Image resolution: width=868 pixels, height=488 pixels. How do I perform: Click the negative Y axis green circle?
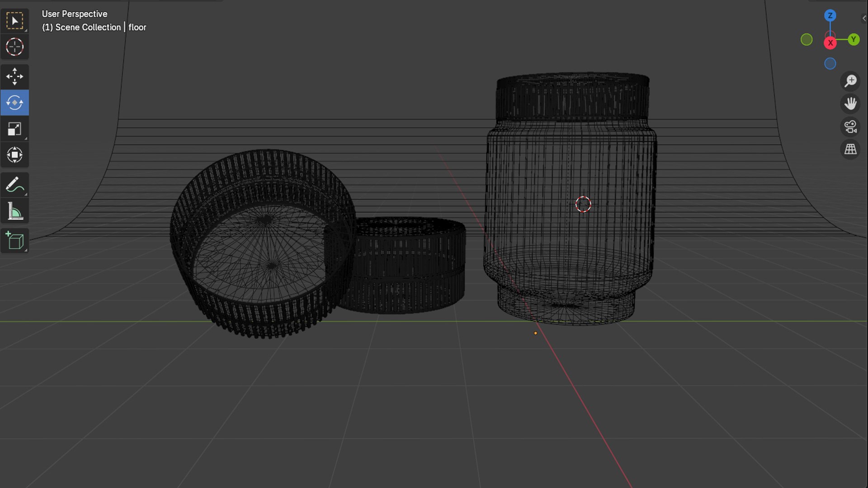click(807, 40)
